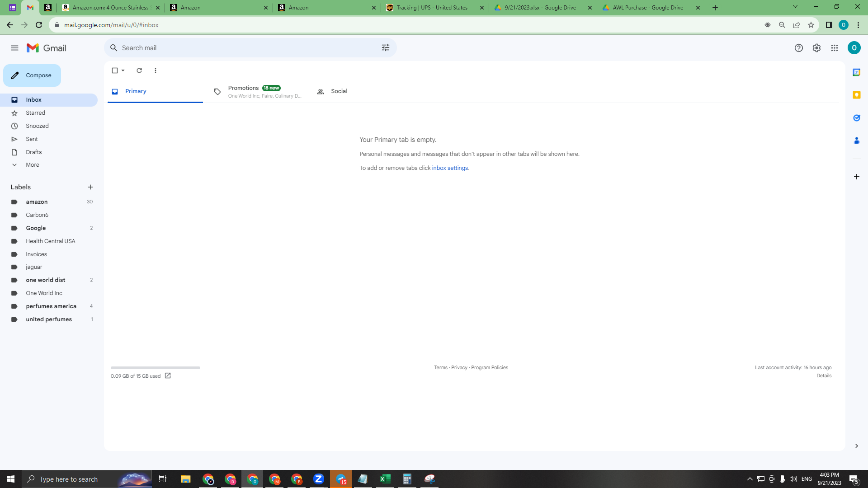Image resolution: width=868 pixels, height=488 pixels.
Task: Open Contacts side panel
Action: pos(856,141)
